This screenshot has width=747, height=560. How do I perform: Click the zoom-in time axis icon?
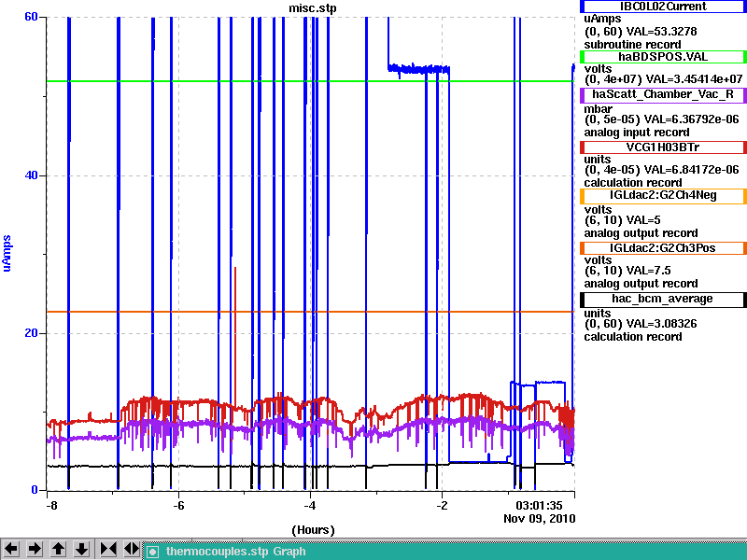(108, 549)
